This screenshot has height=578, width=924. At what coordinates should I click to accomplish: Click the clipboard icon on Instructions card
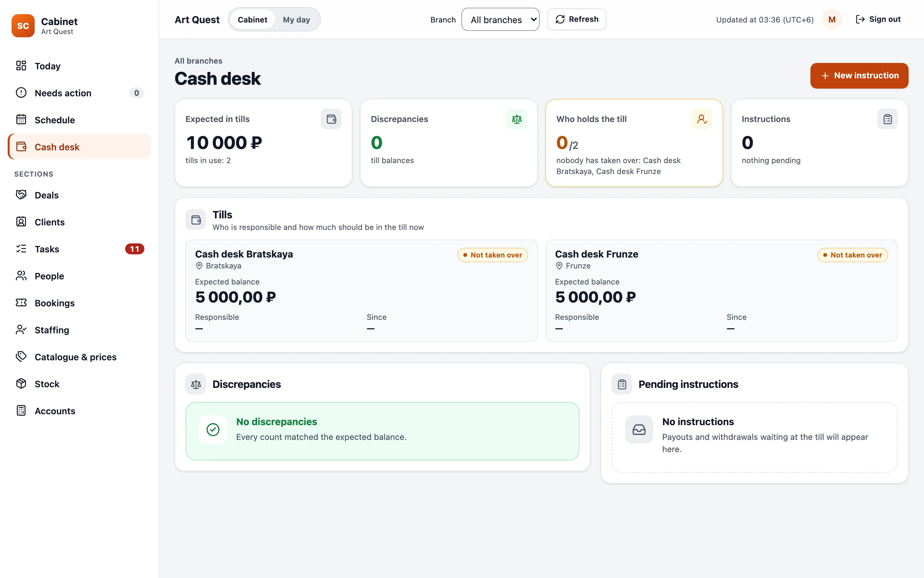[887, 119]
